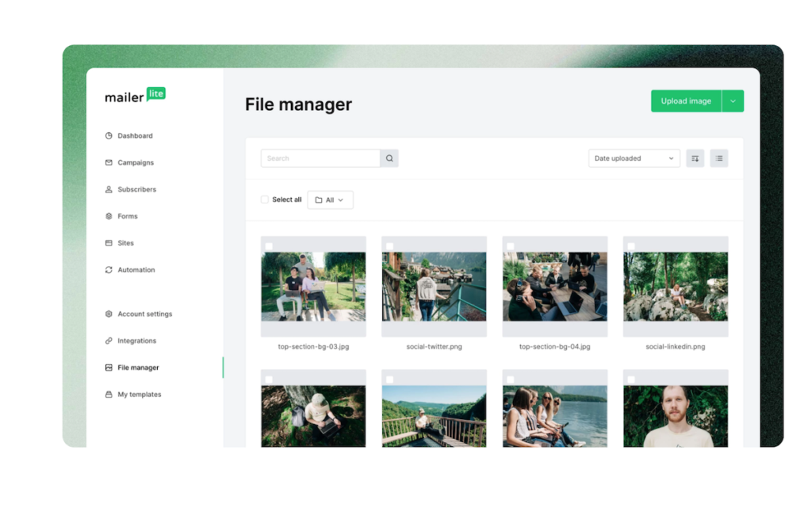Click the Account settings gear icon

pyautogui.click(x=109, y=314)
